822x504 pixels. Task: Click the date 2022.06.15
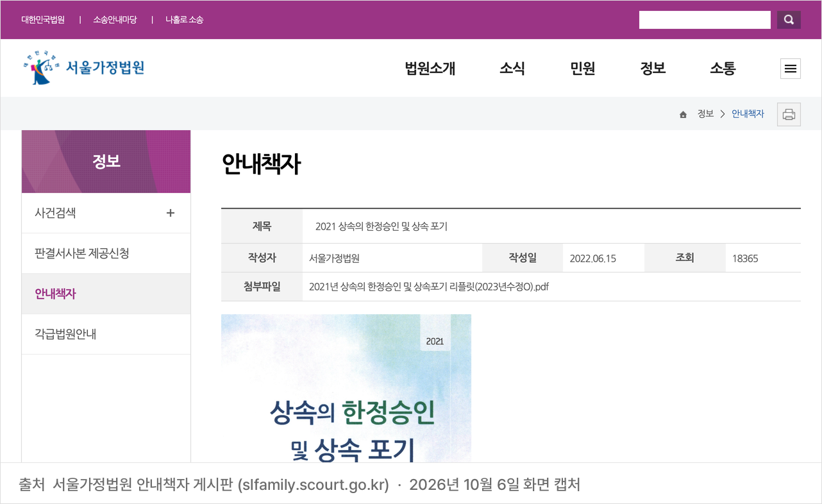click(x=593, y=258)
